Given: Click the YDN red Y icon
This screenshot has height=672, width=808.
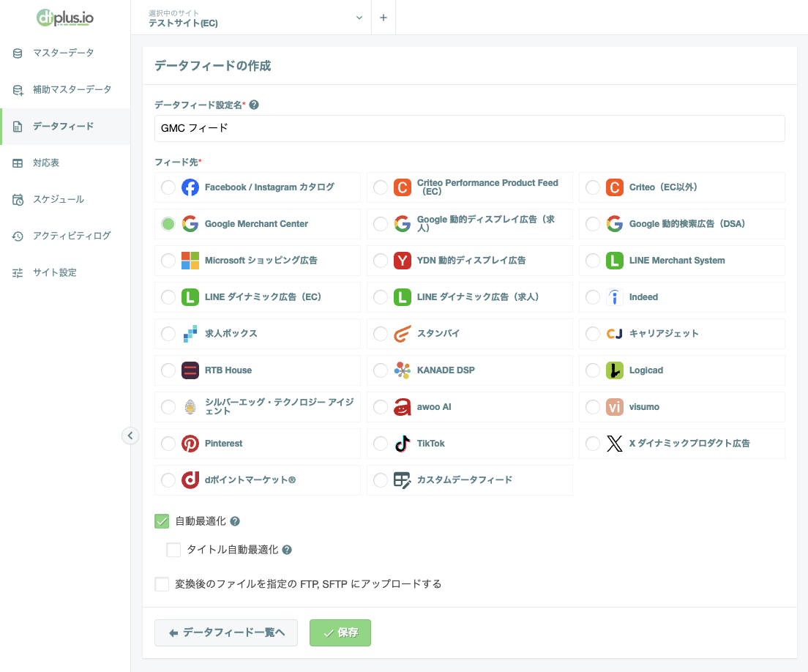Looking at the screenshot, I should click(403, 261).
